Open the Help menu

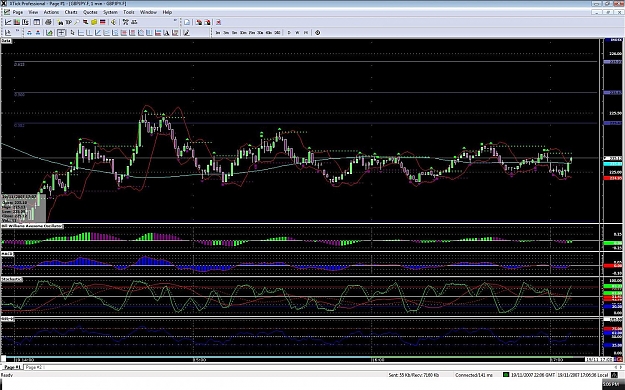click(167, 12)
